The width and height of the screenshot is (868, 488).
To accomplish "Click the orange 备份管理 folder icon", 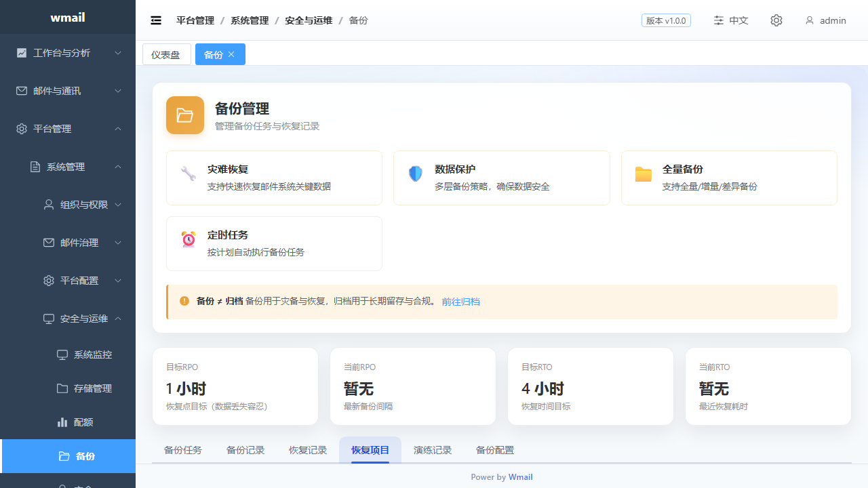I will pos(185,115).
